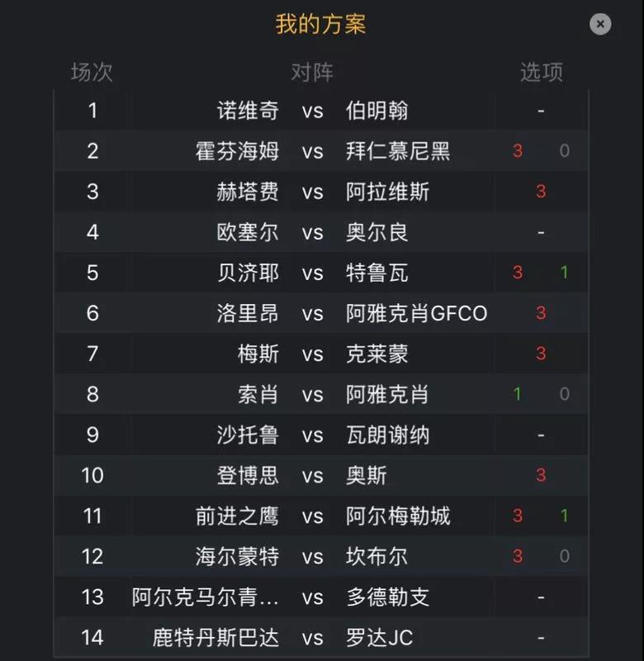Click the 对阵 column header
Image resolution: width=644 pixels, height=661 pixels.
[x=312, y=72]
